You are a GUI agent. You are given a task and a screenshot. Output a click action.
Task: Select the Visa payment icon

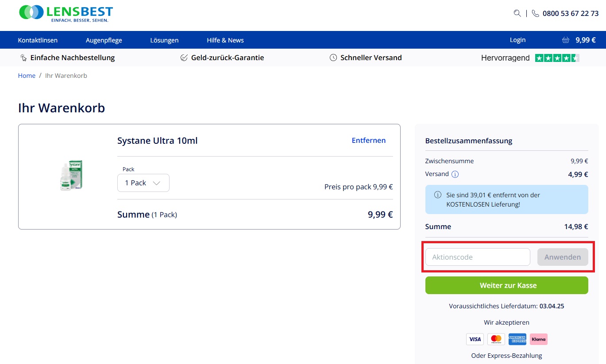(475, 339)
